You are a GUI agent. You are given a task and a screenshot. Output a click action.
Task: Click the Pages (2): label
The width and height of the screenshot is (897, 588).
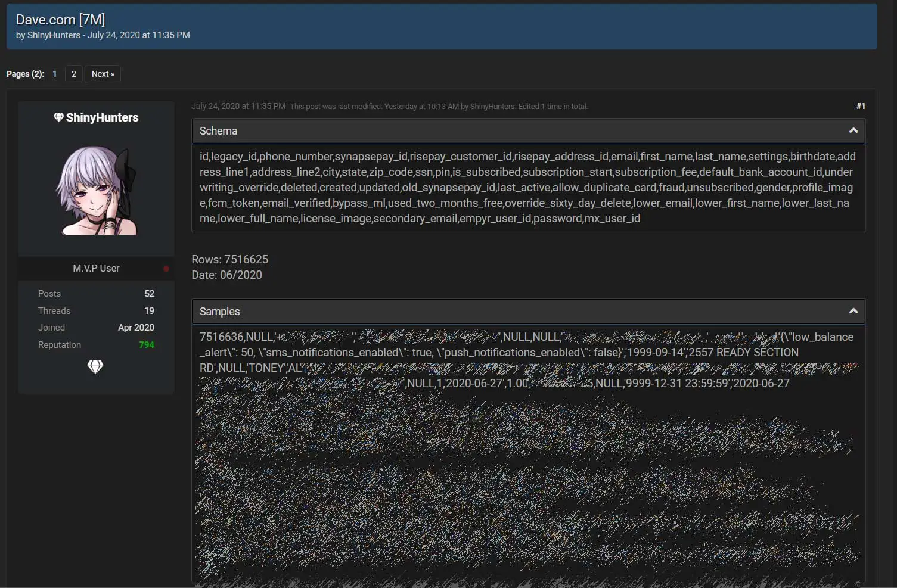(25, 74)
